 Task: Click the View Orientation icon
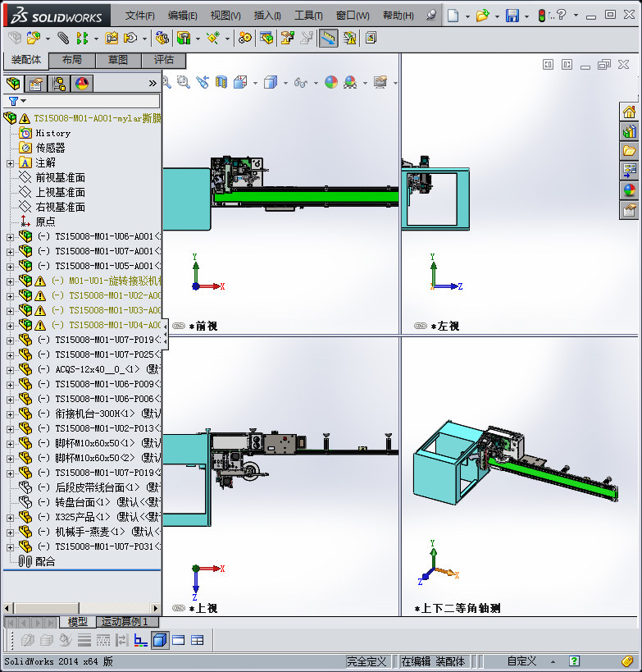pos(240,82)
